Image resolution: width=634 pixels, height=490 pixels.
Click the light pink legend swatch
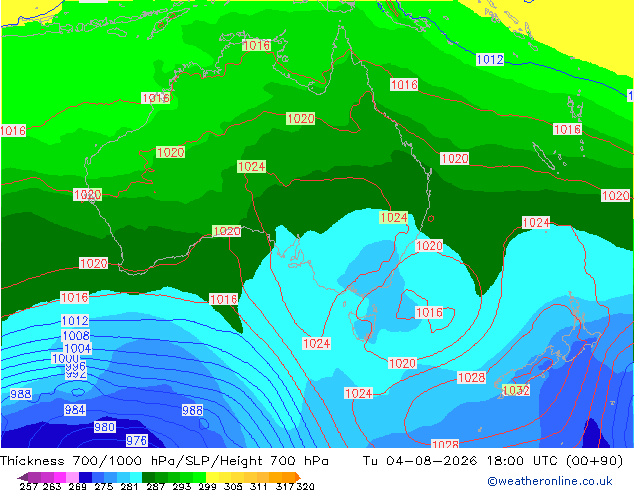tap(72, 477)
